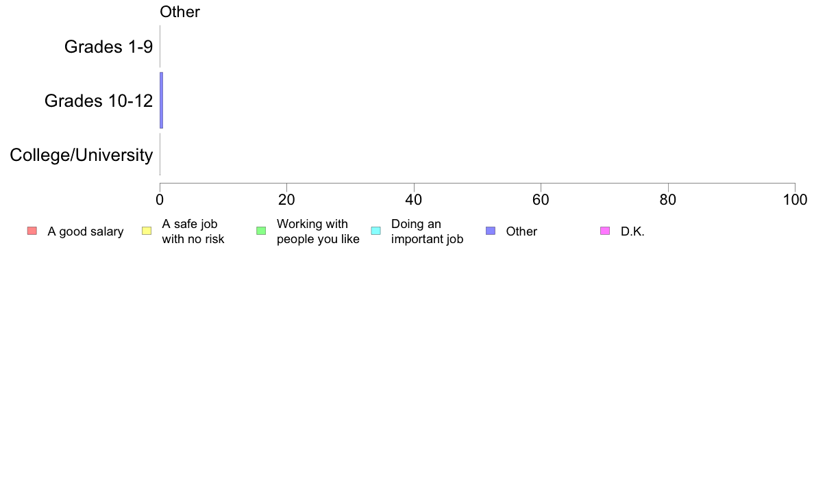Click the 20 tick on the x-axis

pos(286,200)
